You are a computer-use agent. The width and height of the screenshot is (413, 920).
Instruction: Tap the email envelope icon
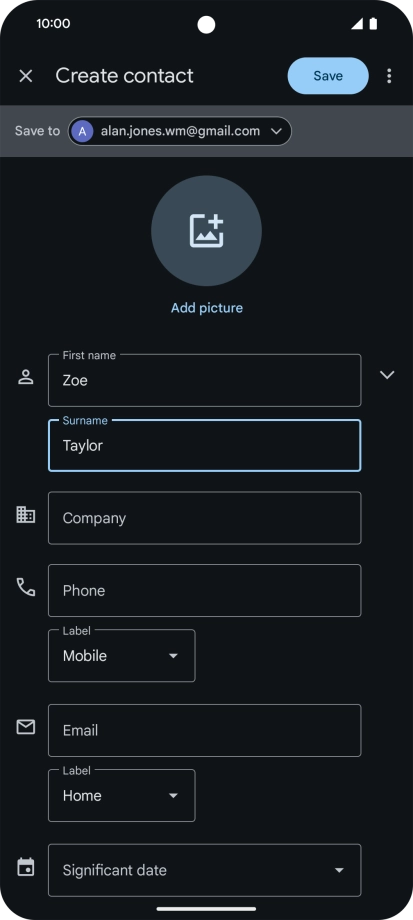pyautogui.click(x=26, y=727)
